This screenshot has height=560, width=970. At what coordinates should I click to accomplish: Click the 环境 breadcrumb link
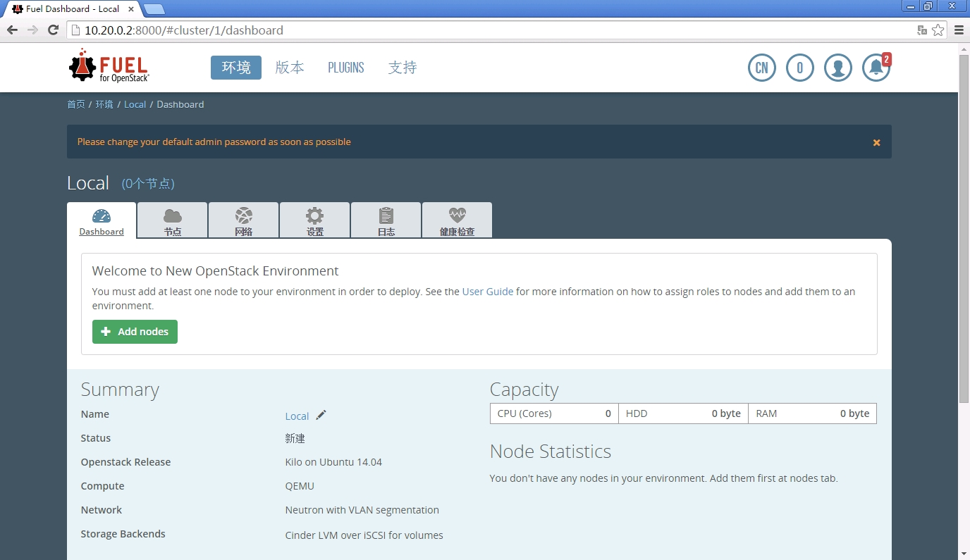104,104
